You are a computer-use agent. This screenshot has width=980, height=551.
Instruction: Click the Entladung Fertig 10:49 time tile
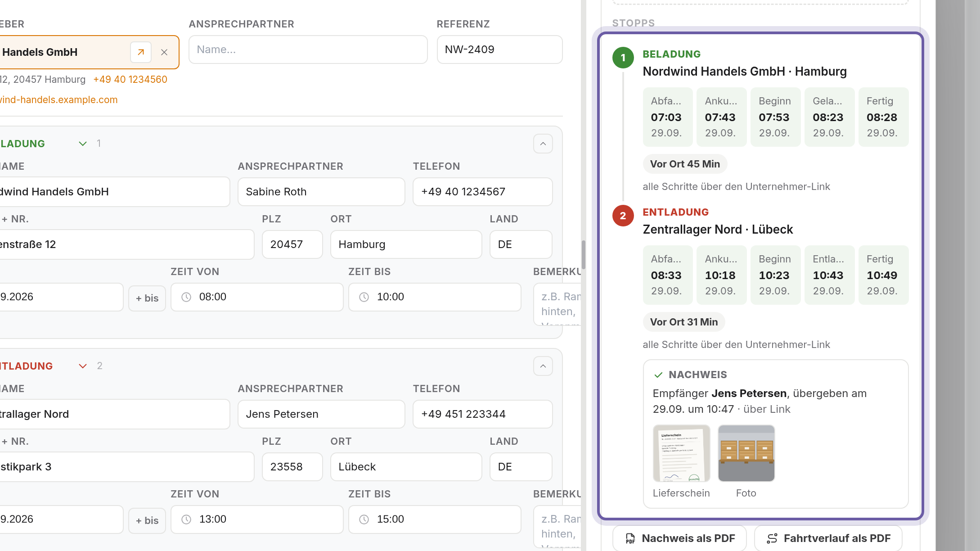(883, 275)
